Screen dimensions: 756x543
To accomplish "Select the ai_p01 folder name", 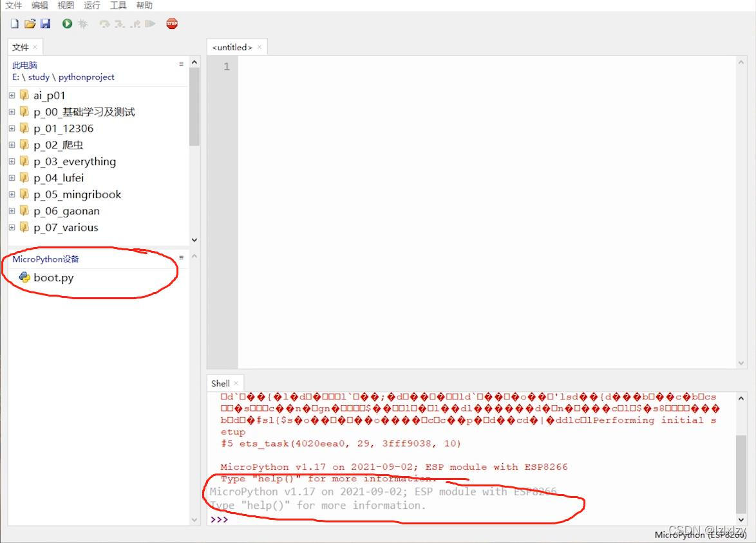I will tap(49, 95).
